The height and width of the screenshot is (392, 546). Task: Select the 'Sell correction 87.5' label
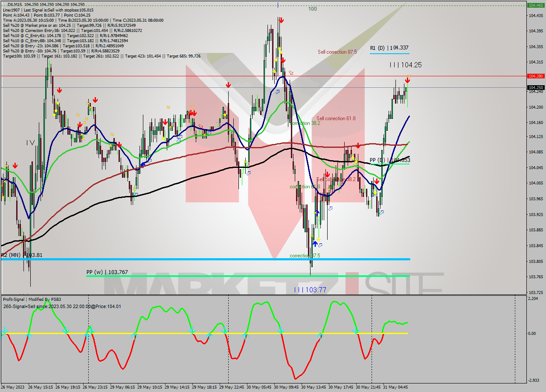[x=337, y=52]
